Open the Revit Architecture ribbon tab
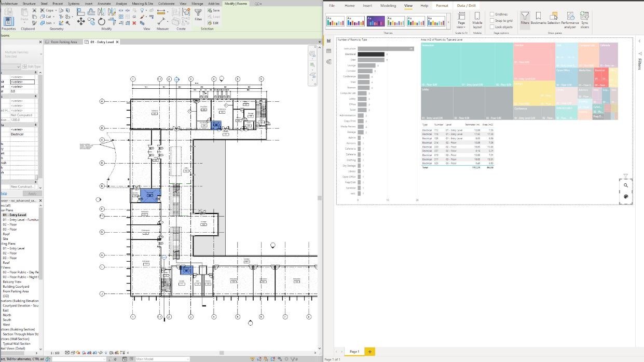644x362 pixels. 9,3
